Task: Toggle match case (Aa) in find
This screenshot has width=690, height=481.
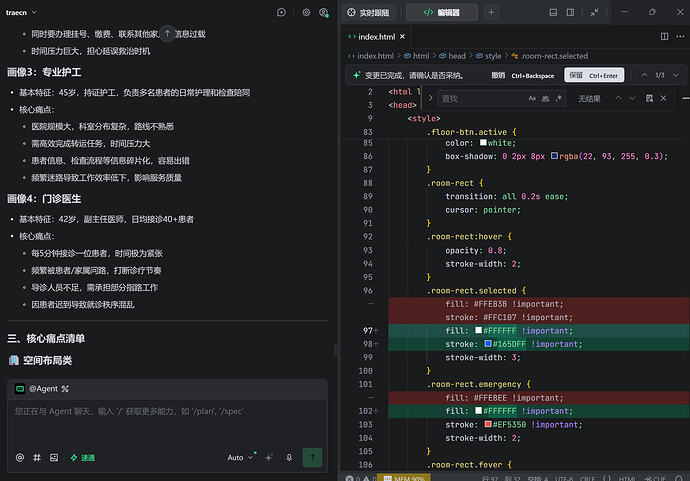Action: point(532,99)
